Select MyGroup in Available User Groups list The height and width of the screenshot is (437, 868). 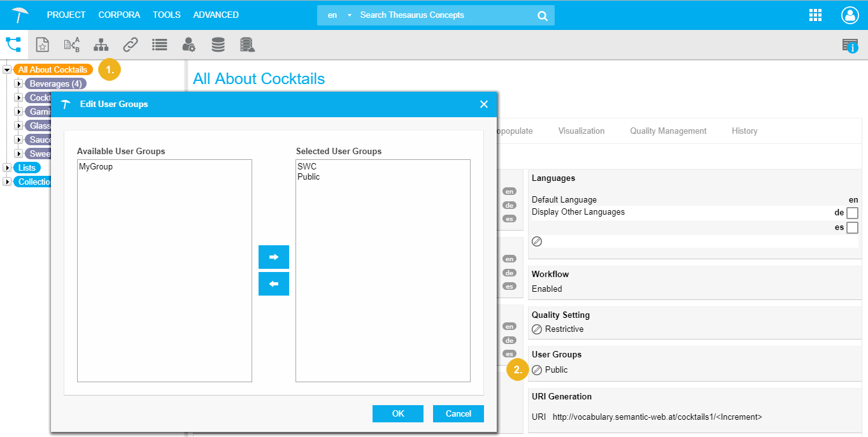point(96,167)
